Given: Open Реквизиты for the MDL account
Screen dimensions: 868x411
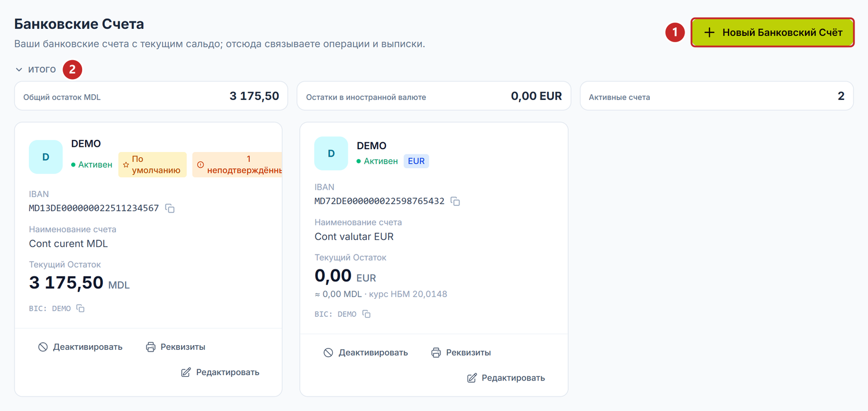Looking at the screenshot, I should coord(176,347).
